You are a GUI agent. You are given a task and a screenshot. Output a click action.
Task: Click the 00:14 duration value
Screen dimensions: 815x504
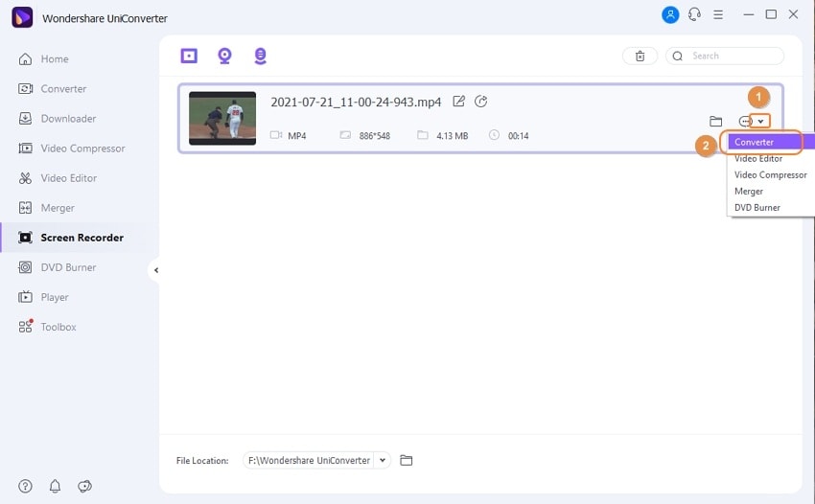point(518,136)
